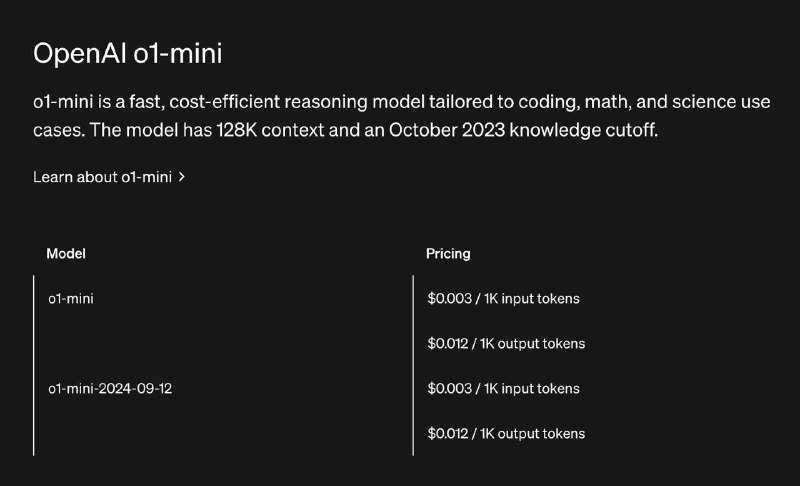This screenshot has width=800, height=486.
Task: Click o1-mini-2024-09-12's $0.012 output tokens price
Action: [x=506, y=433]
